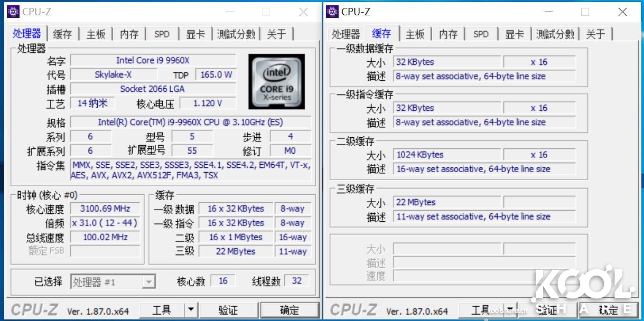
Task: Click the CPU-Z icon in the right window title bar
Action: (x=332, y=11)
